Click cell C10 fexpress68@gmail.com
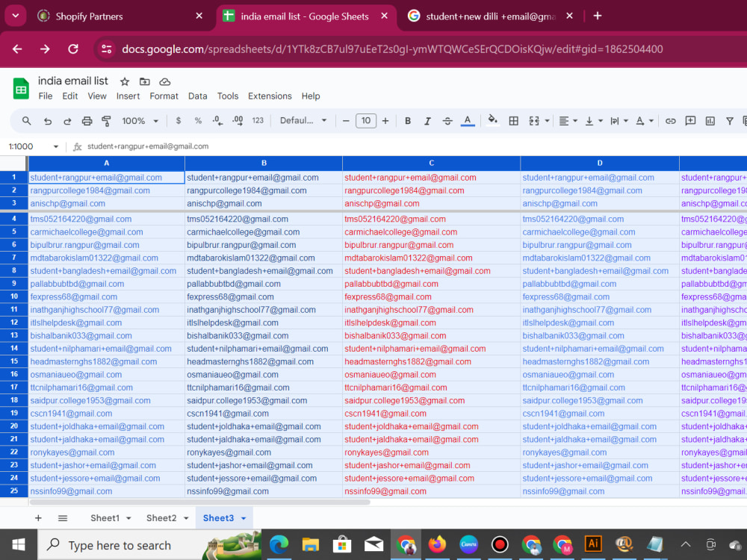The height and width of the screenshot is (560, 747). [431, 296]
